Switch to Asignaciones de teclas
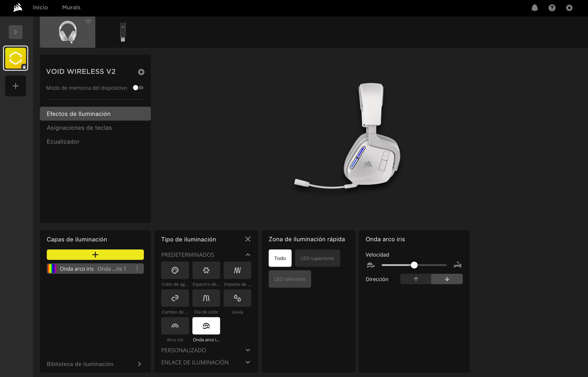 pyautogui.click(x=79, y=128)
